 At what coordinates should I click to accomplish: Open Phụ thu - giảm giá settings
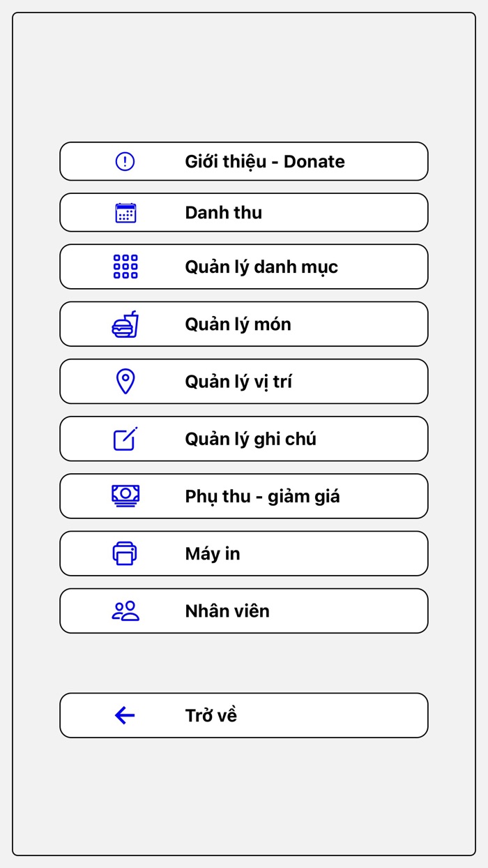pyautogui.click(x=244, y=495)
